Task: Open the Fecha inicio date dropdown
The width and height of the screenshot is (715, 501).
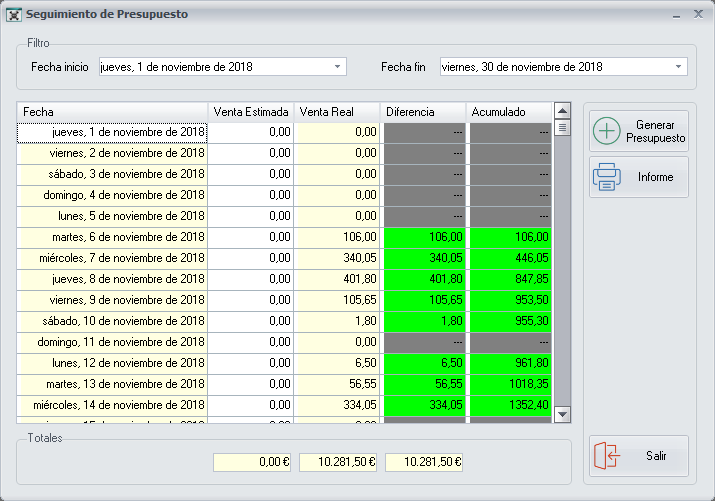Action: coord(338,67)
